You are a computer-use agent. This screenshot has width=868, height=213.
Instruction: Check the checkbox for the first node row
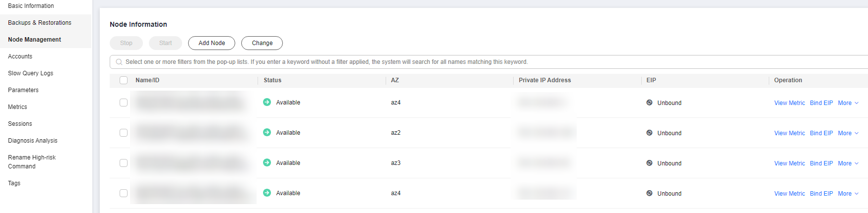(124, 103)
